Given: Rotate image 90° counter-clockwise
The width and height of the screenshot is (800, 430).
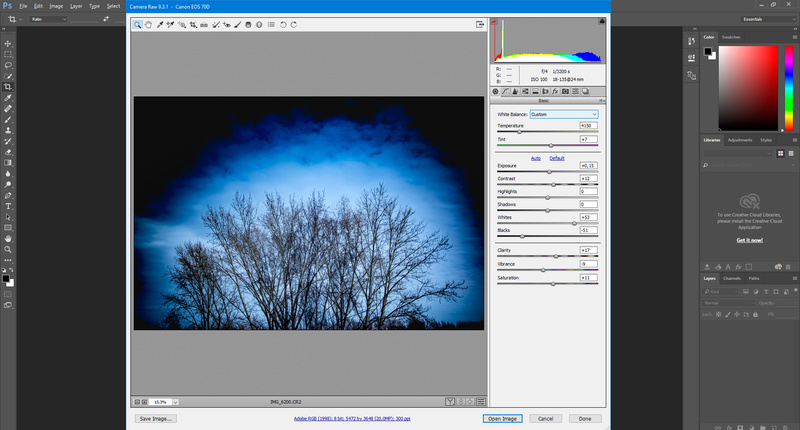Looking at the screenshot, I should point(282,23).
